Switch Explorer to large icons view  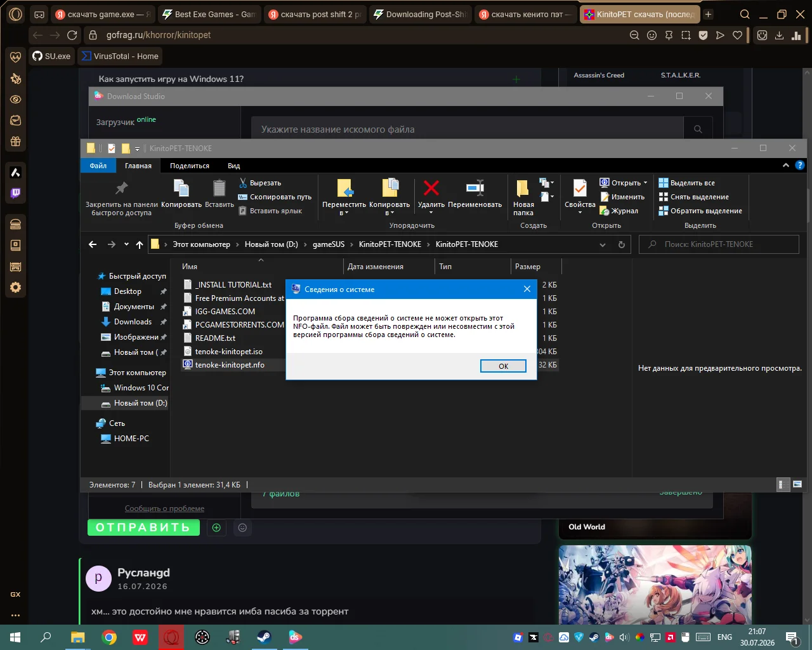[797, 484]
